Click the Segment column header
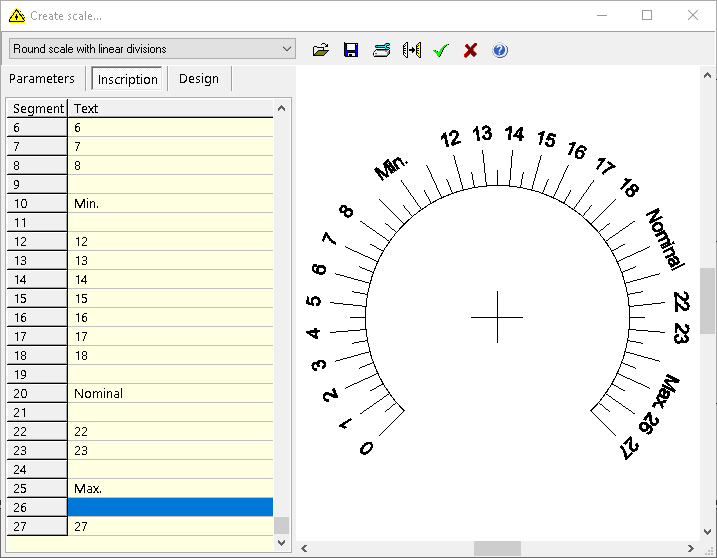The width and height of the screenshot is (717, 558). [x=37, y=108]
